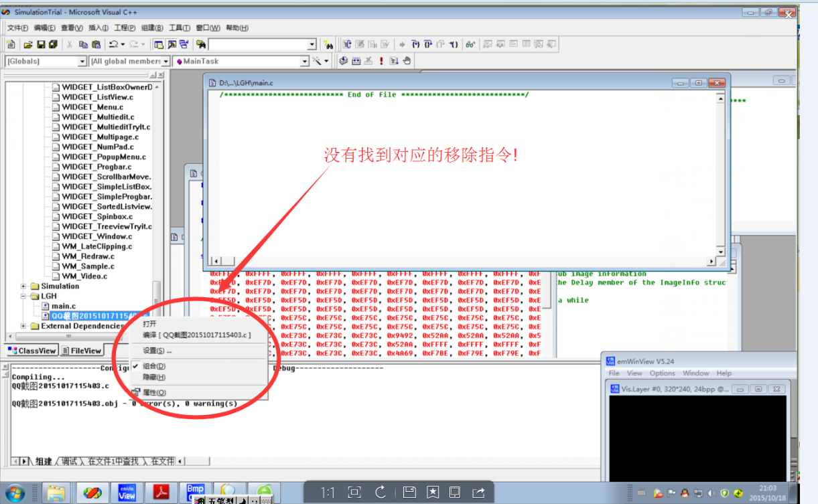
Task: Click the 1:1 actual size viewer icon
Action: pos(328,493)
